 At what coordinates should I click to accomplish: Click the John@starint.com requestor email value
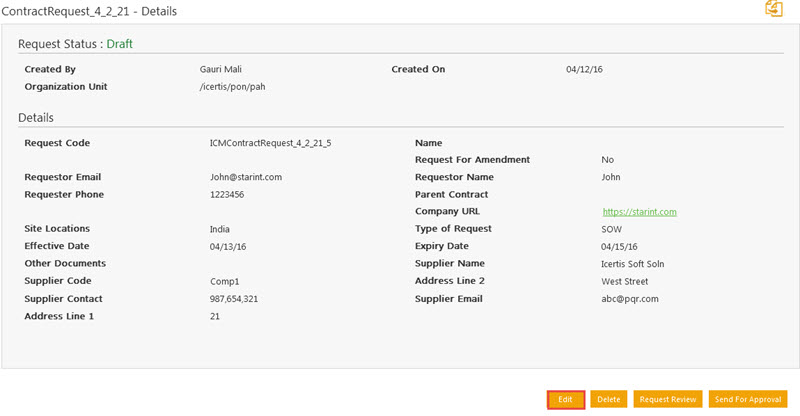pyautogui.click(x=240, y=177)
